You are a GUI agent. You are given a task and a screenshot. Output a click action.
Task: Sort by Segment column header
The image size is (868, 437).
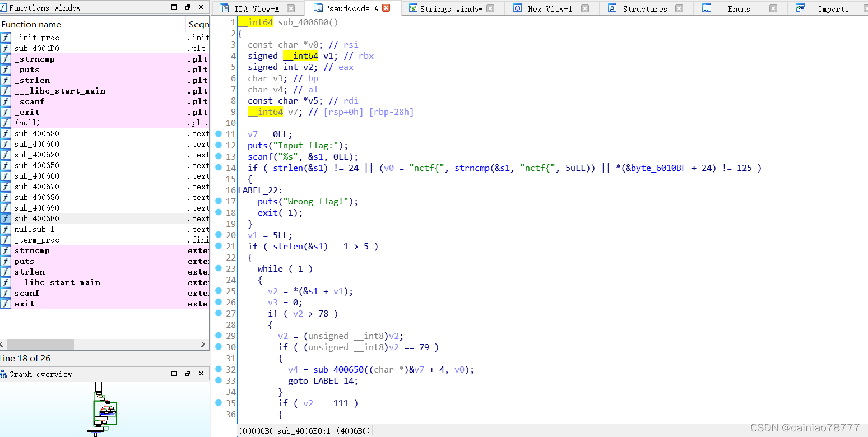(198, 24)
